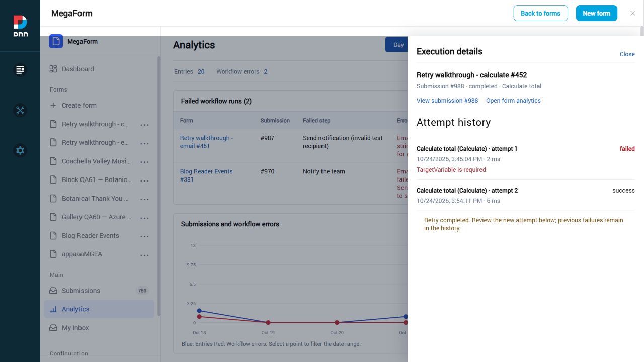This screenshot has height=362, width=644.
Task: Open more options for Blog Reader Events form
Action: click(144, 236)
